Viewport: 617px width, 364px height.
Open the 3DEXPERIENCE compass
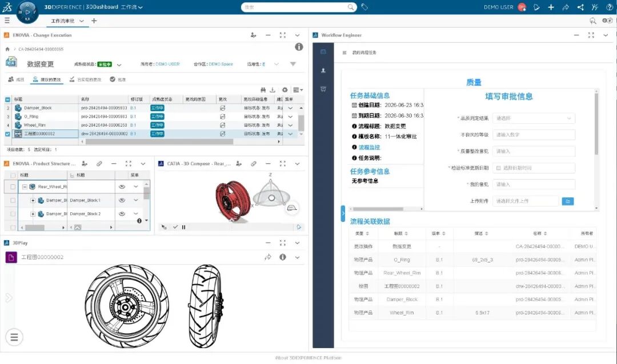click(27, 12)
